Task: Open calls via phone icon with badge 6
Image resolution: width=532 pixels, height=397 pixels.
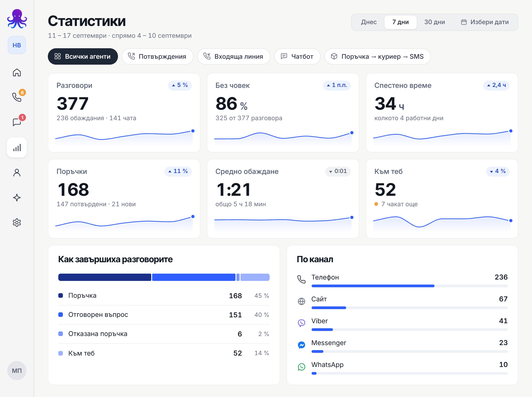Action: click(x=17, y=97)
